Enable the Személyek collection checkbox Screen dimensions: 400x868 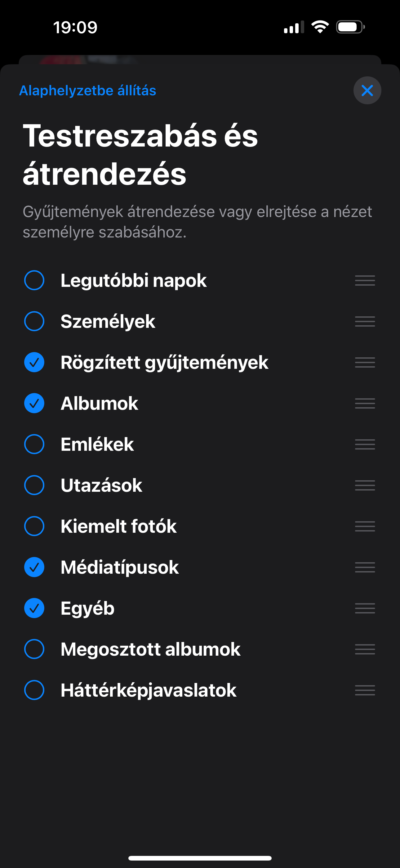pyautogui.click(x=34, y=321)
